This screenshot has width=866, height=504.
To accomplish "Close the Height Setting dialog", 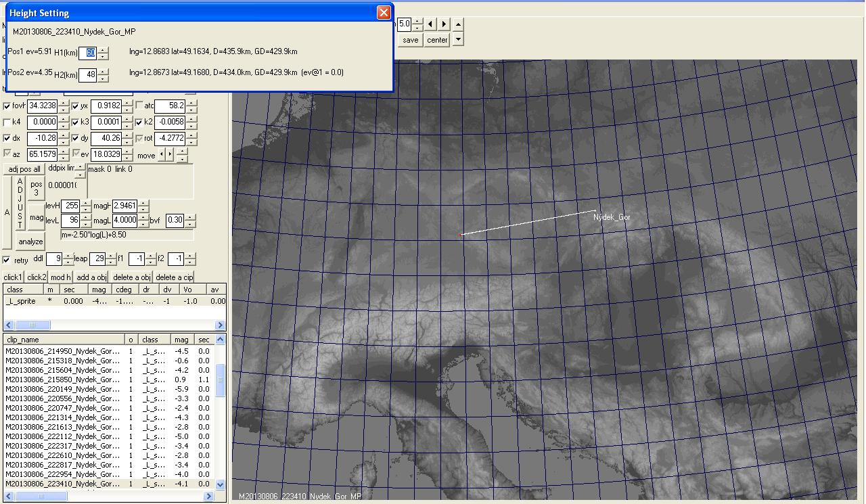I will coord(384,13).
